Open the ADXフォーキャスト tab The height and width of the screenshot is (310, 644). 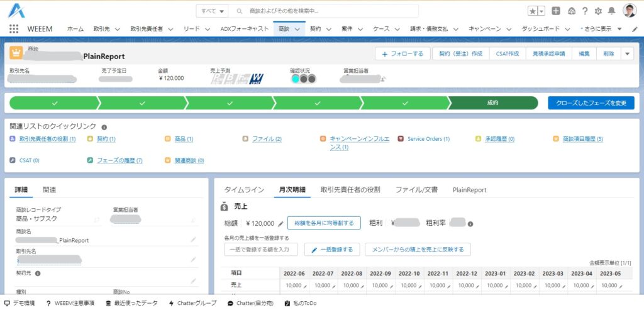click(x=245, y=29)
